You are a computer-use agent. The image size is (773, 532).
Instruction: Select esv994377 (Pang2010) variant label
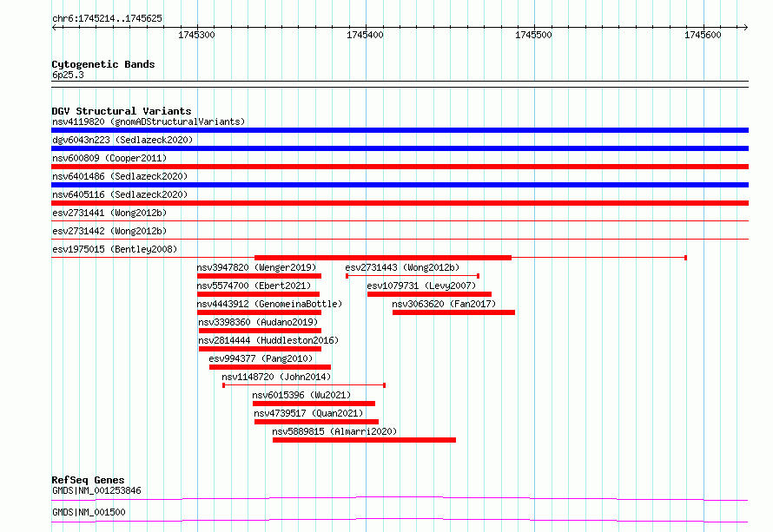(x=261, y=358)
